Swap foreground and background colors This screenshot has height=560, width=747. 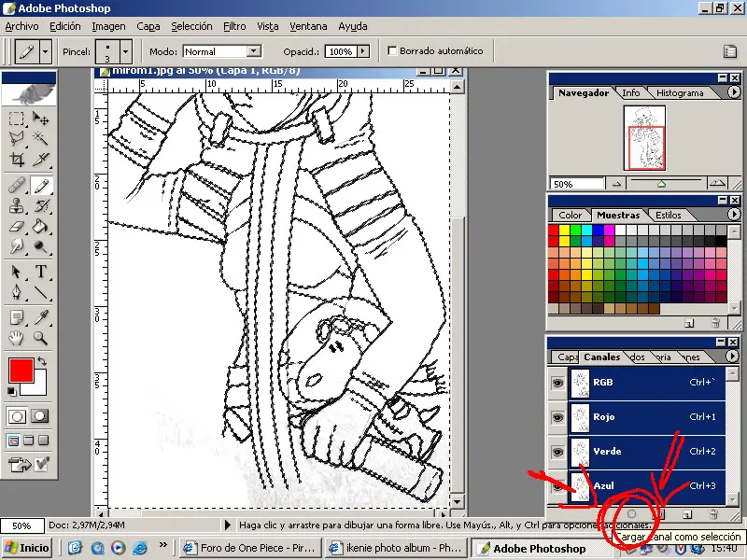point(42,361)
